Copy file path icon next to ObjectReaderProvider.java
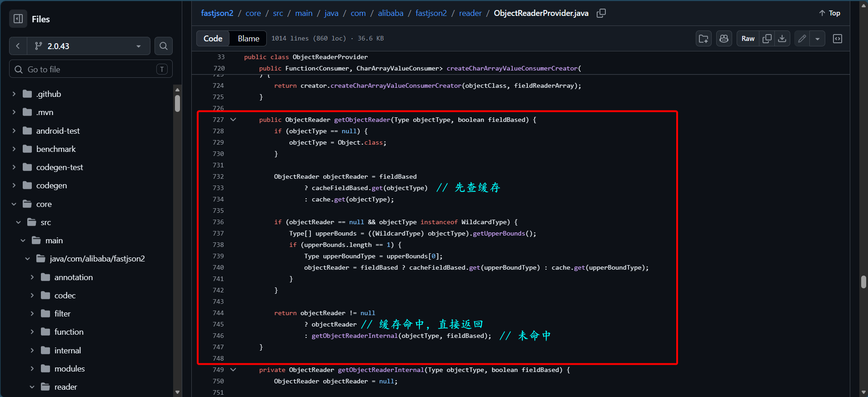 point(601,13)
